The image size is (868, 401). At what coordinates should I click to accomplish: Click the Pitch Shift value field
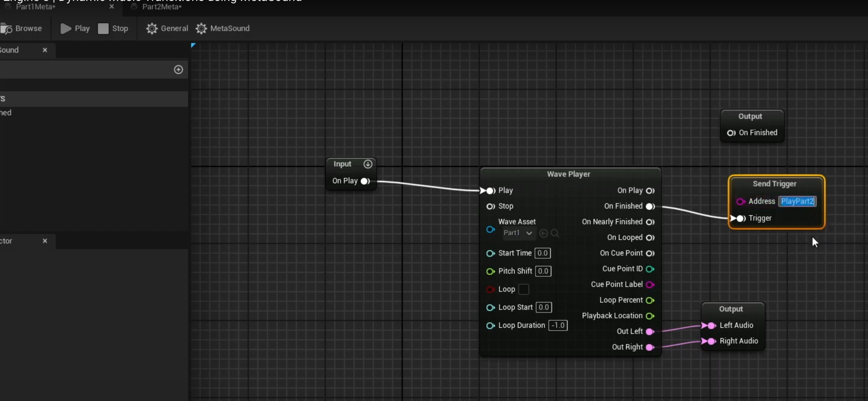(x=543, y=271)
